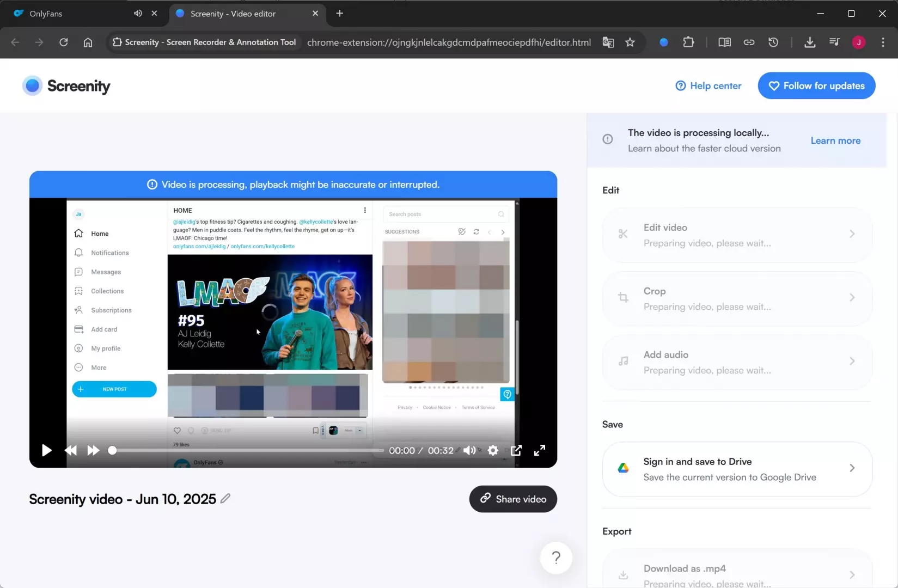Open the Add audio option

point(737,362)
